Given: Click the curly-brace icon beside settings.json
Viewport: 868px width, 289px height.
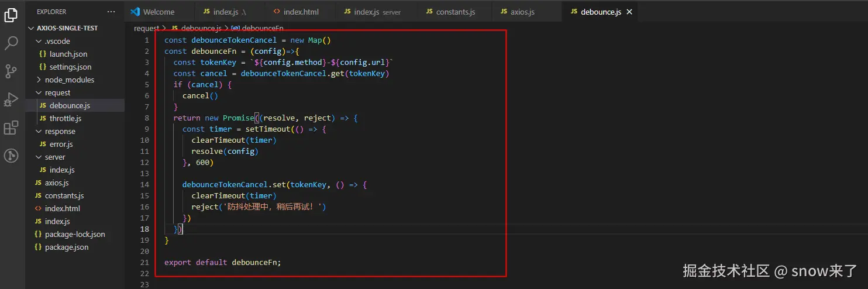Looking at the screenshot, I should pos(43,67).
